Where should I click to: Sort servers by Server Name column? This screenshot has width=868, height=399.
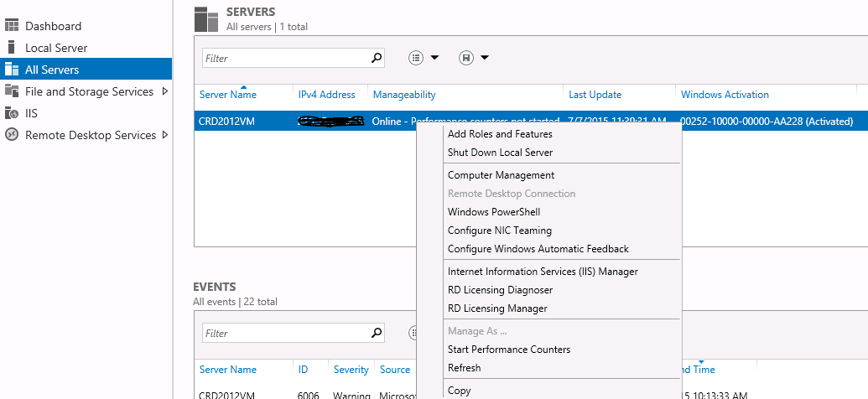[x=227, y=95]
